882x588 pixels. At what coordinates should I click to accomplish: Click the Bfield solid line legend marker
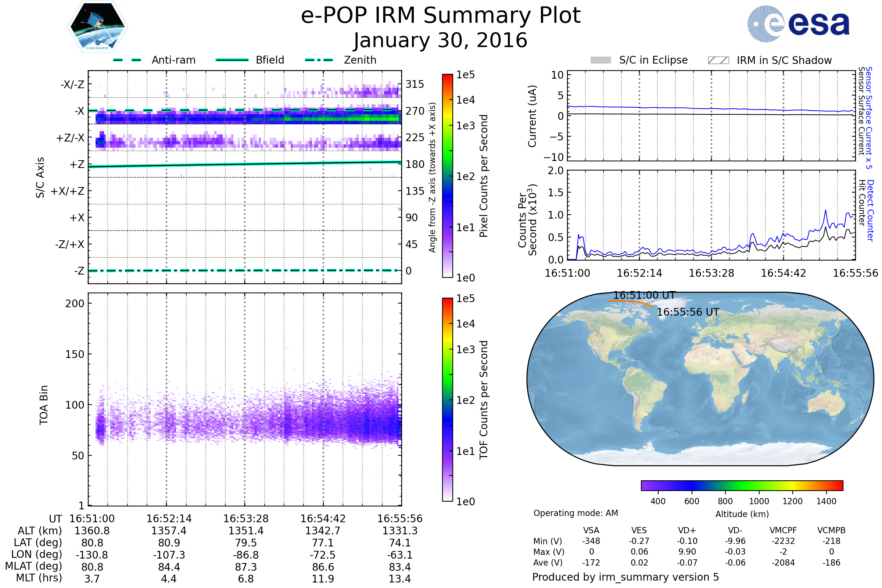coord(232,60)
